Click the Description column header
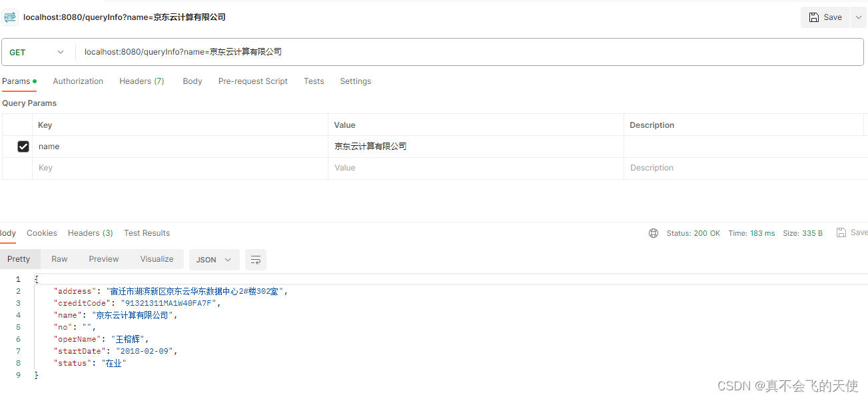Viewport: 868px width, 399px height. coord(652,125)
